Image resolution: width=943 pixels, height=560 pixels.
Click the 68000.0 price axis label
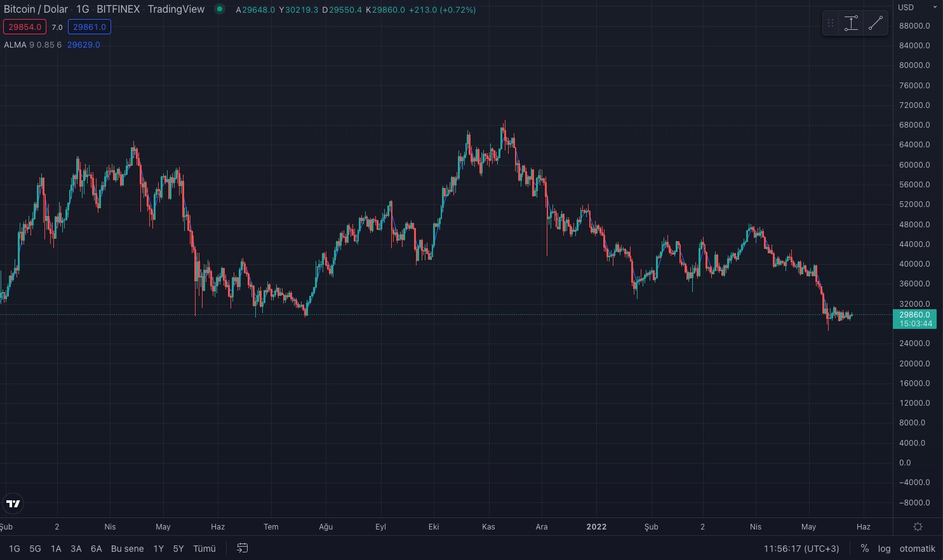click(914, 125)
